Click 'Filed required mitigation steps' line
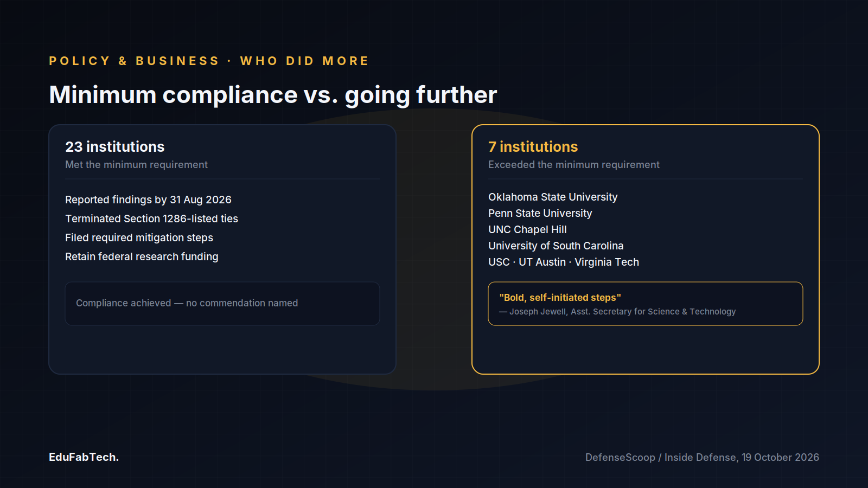 (x=139, y=237)
